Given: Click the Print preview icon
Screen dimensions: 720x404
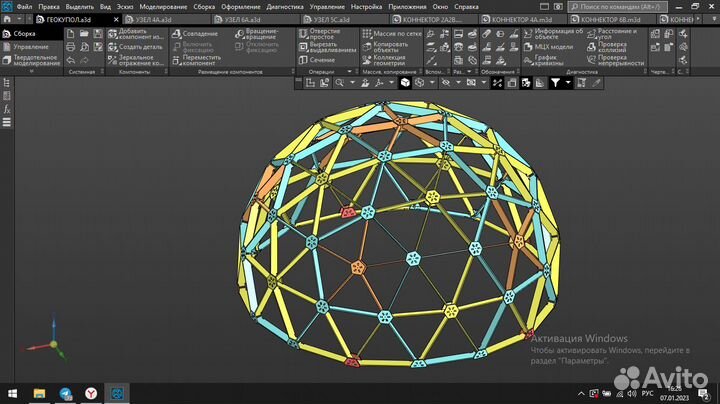Looking at the screenshot, I should coord(84,47).
